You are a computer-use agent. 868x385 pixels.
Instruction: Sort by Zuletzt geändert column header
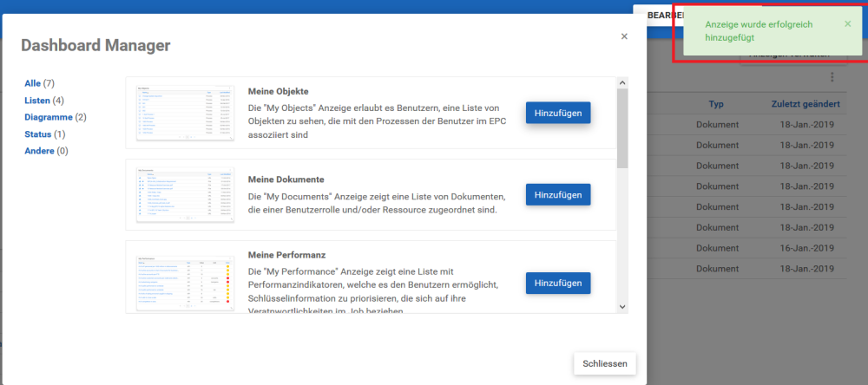(805, 104)
